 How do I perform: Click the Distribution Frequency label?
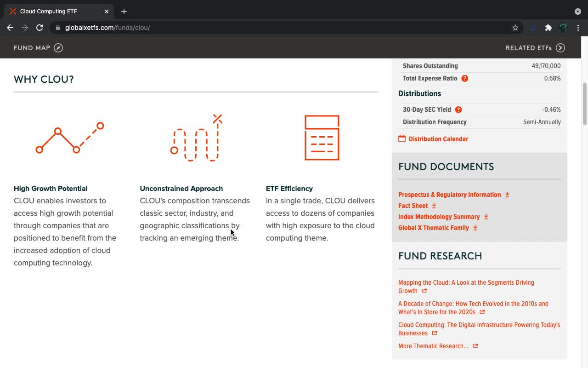[435, 122]
